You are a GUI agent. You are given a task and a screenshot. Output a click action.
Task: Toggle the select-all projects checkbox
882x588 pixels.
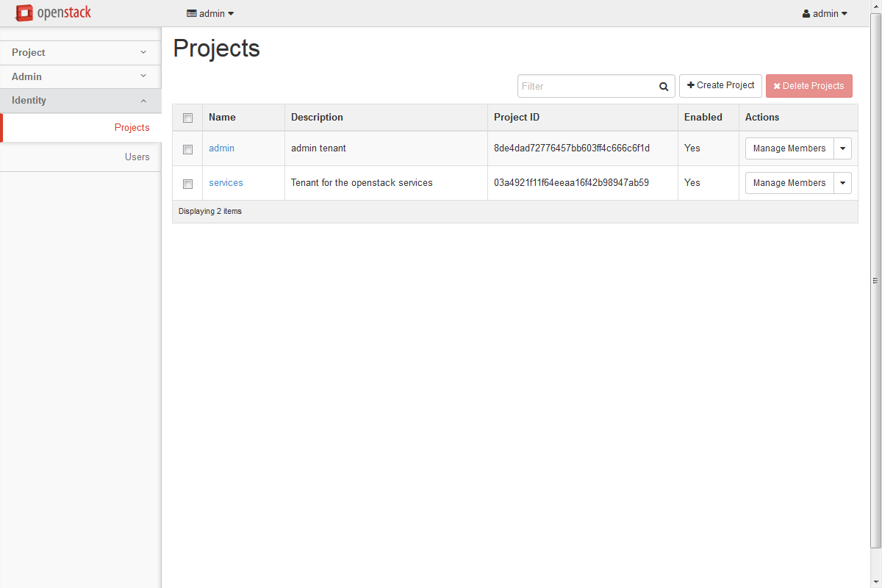pyautogui.click(x=187, y=118)
